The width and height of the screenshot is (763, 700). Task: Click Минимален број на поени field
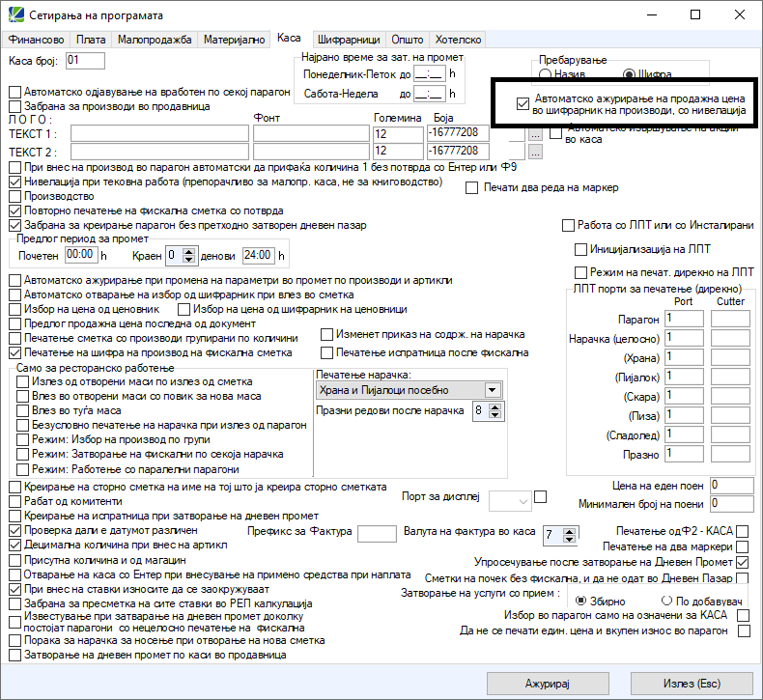click(731, 503)
